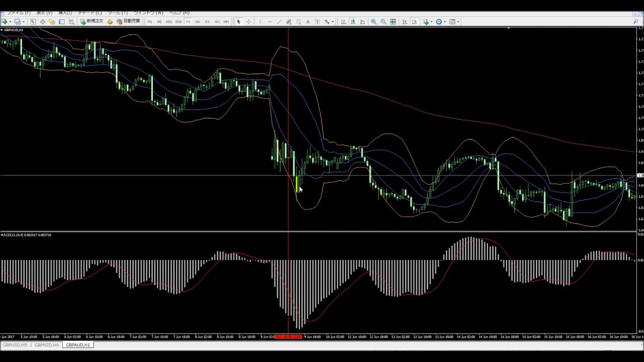The height and width of the screenshot is (362, 644).
Task: Select the text label tool
Action: (307, 22)
